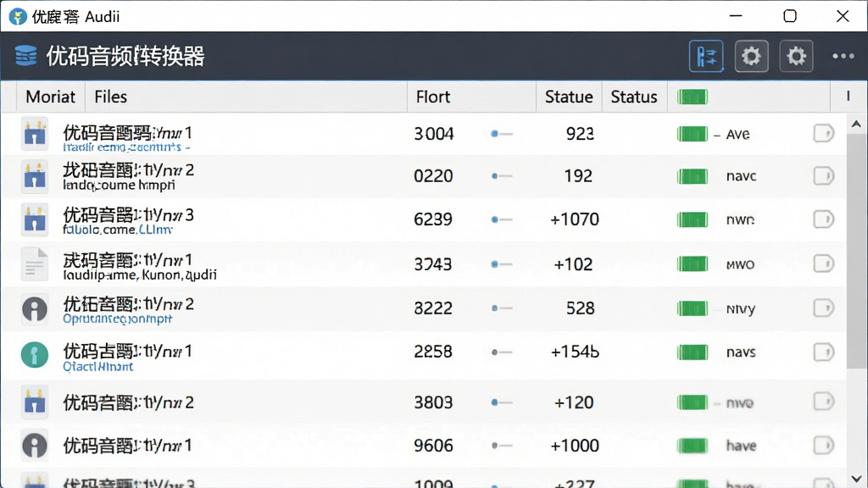Click the file icon in the 6239 row
The width and height of the screenshot is (868, 488).
(x=35, y=219)
